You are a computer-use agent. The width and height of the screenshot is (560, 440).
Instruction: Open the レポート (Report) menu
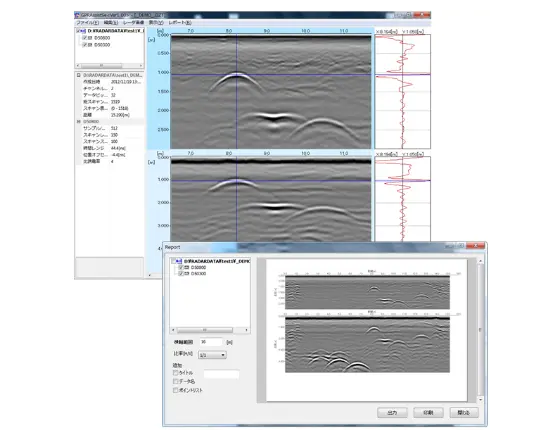pos(180,22)
